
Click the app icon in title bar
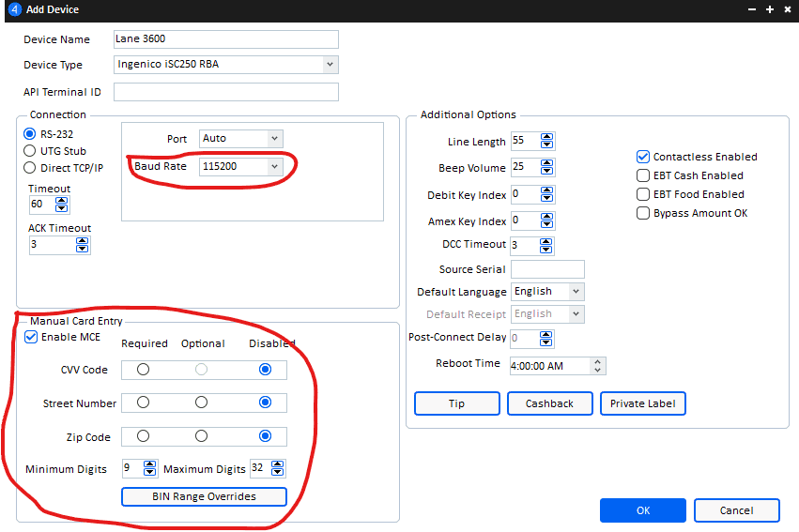click(x=14, y=9)
